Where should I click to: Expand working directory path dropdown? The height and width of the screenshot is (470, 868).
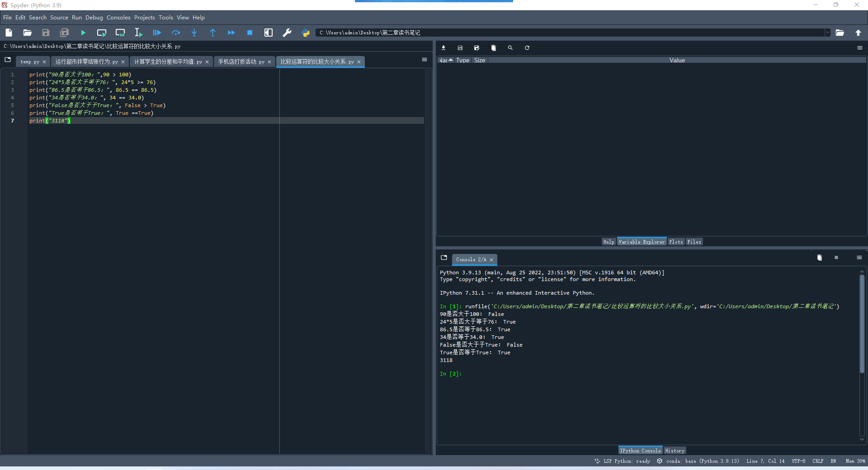(x=828, y=33)
